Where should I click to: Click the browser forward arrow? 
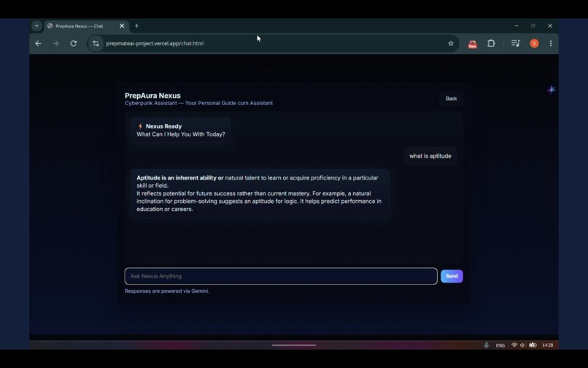[x=56, y=44]
